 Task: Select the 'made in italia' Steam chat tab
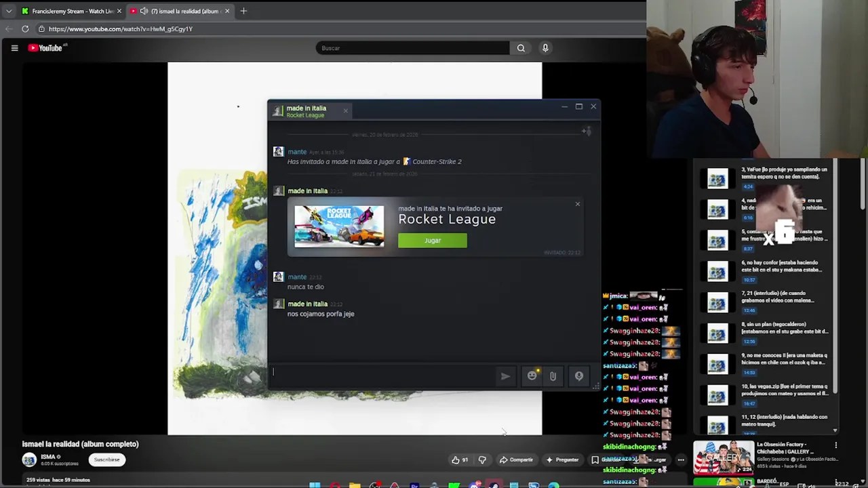click(x=310, y=111)
